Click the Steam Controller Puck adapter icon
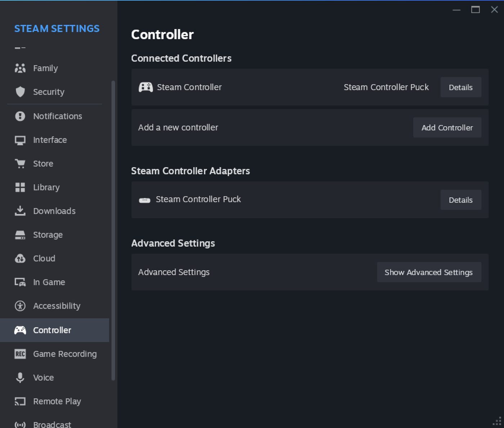The width and height of the screenshot is (504, 428). click(x=145, y=200)
